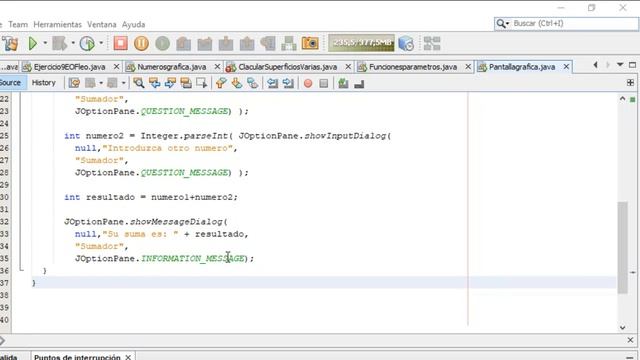This screenshot has height=360, width=640.
Task: Close the Pantallagrafica.java tab
Action: (566, 67)
